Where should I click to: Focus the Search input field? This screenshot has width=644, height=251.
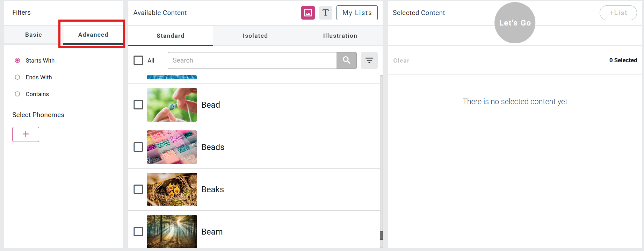252,60
